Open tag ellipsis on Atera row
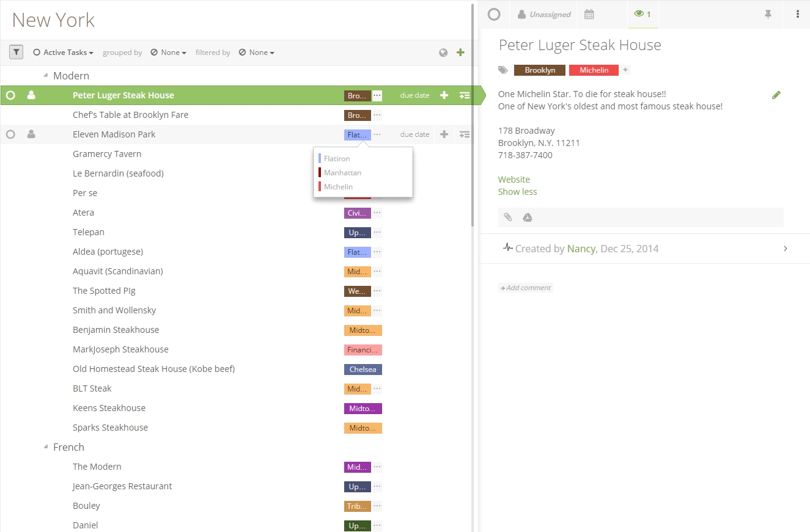Image resolution: width=810 pixels, height=532 pixels. tap(377, 213)
